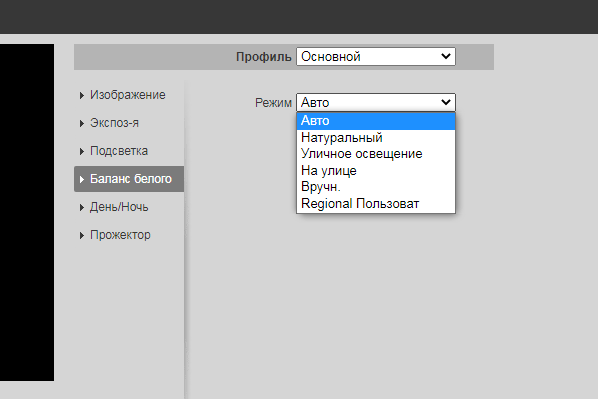This screenshot has width=608, height=404.
Task: Click the triangle icon next to Экспоз-я
Action: pyautogui.click(x=82, y=123)
